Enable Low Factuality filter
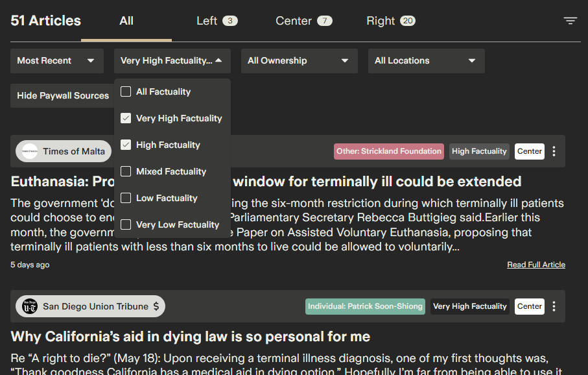The height and width of the screenshot is (375, 588). [x=126, y=198]
